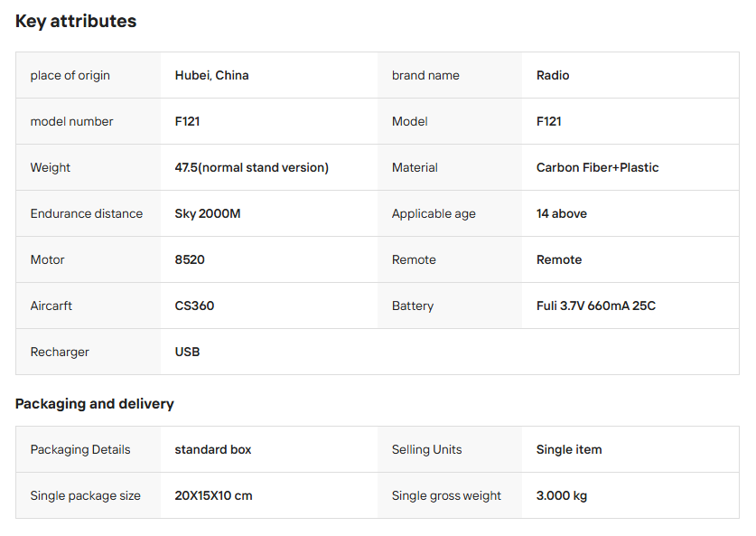
Task: Select the Sky 2000M endurance value
Action: tap(207, 213)
